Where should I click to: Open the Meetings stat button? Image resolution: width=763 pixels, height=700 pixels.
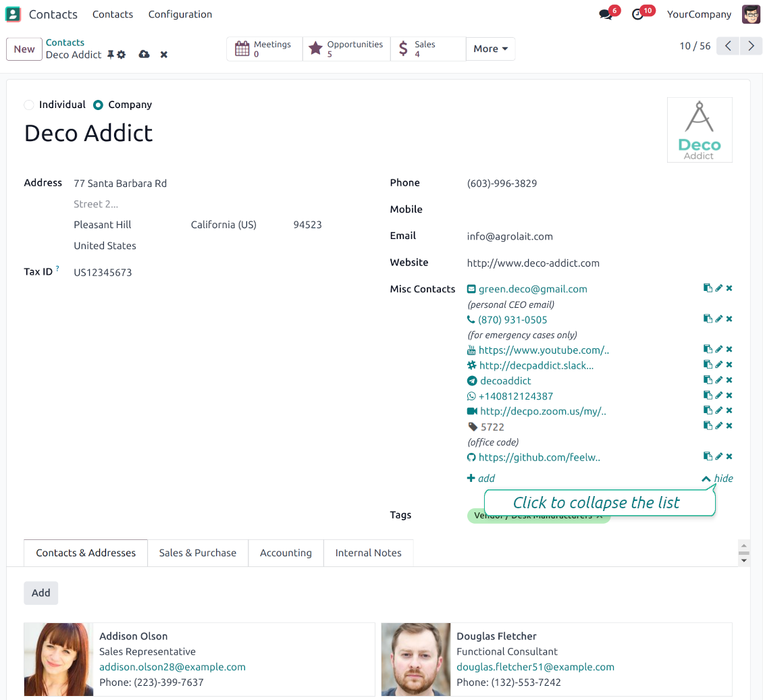click(264, 49)
